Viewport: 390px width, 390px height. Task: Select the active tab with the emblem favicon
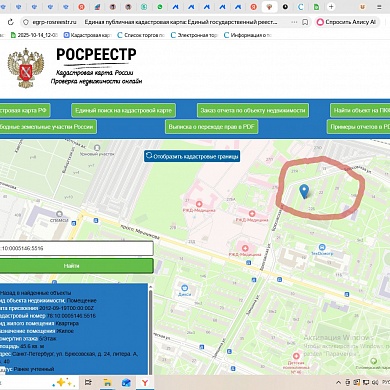pos(269,7)
